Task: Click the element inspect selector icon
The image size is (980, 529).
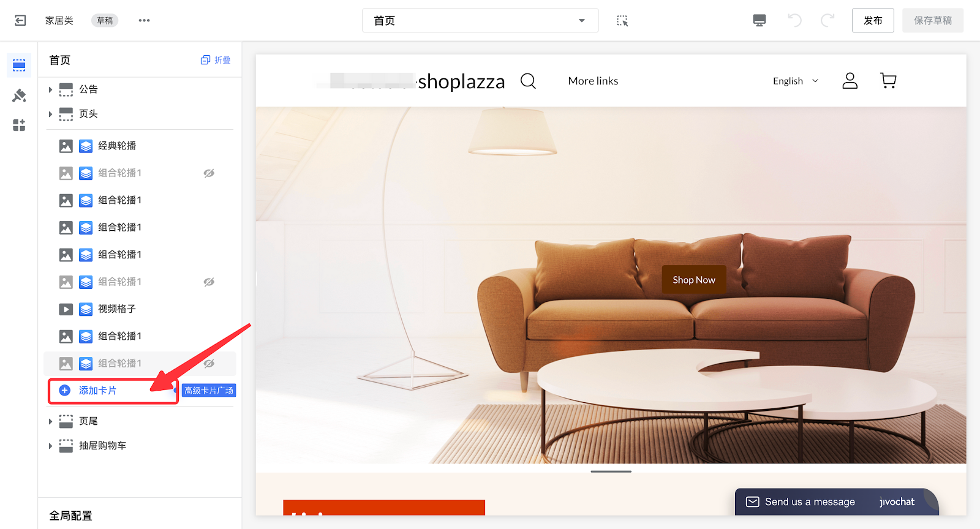Action: coord(622,21)
